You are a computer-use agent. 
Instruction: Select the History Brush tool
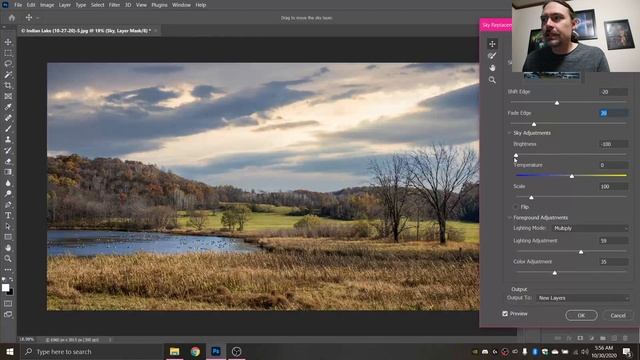click(8, 150)
